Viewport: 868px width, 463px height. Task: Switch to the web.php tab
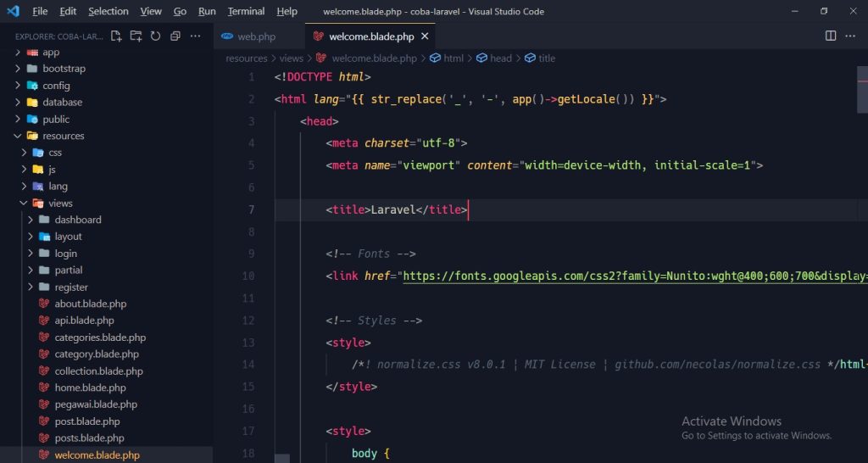pyautogui.click(x=256, y=36)
